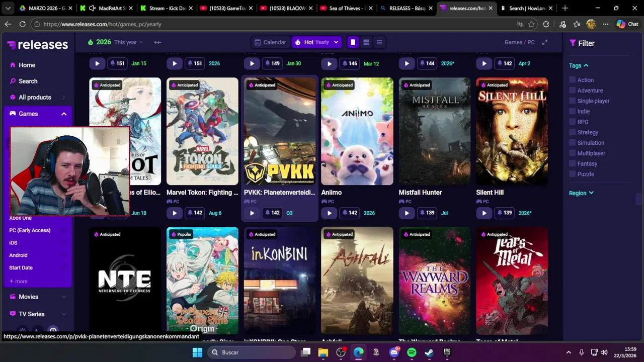Open the Windows Start menu
Image resolution: width=644 pixels, height=362 pixels.
tap(197, 352)
